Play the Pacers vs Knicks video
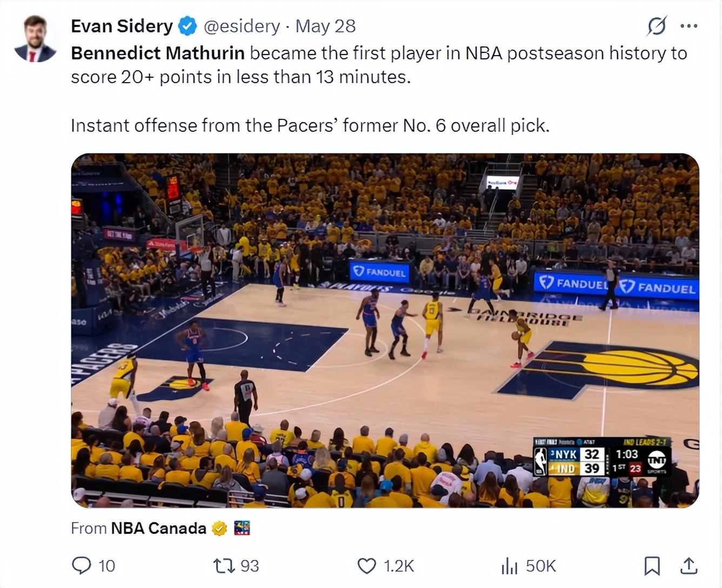The height and width of the screenshot is (588, 722). [385, 330]
